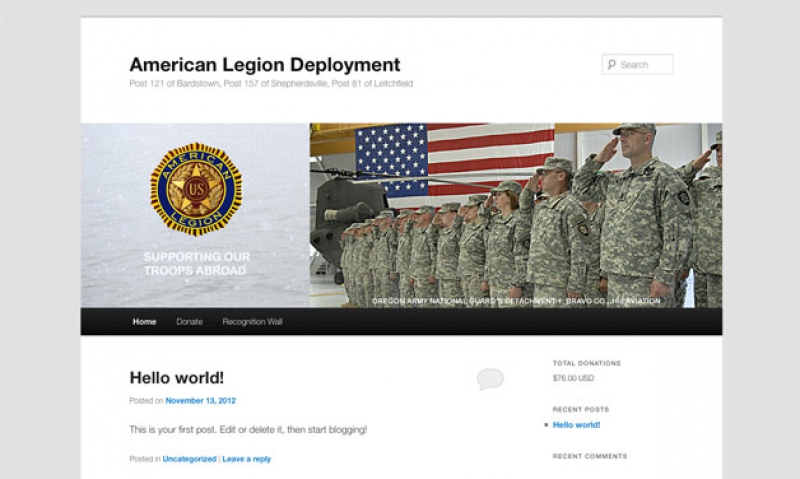Image resolution: width=800 pixels, height=479 pixels.
Task: Select the Recent Posts widget heading
Action: (x=581, y=409)
